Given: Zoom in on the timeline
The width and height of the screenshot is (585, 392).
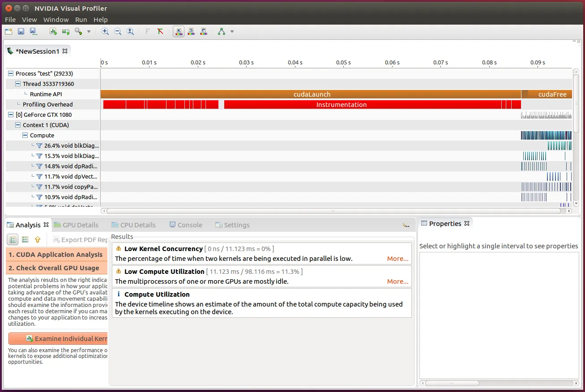Looking at the screenshot, I should (105, 31).
